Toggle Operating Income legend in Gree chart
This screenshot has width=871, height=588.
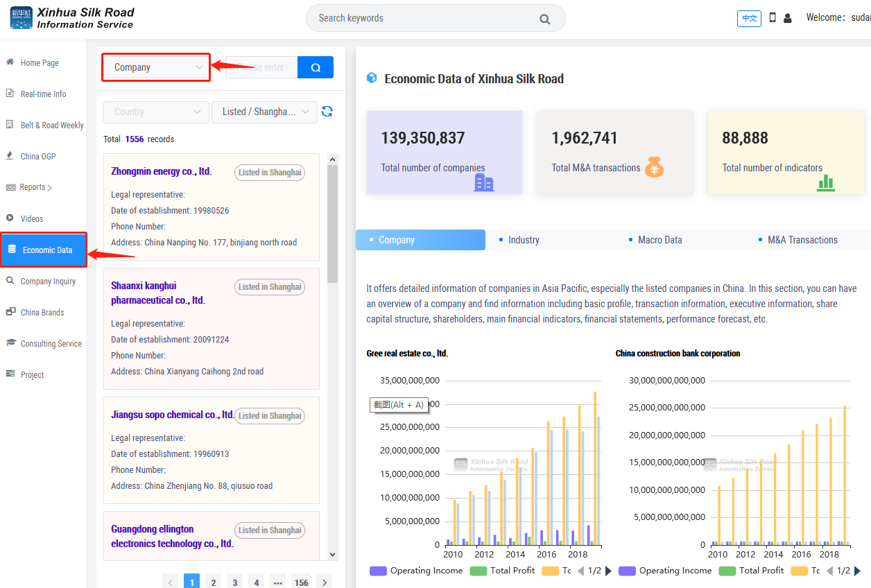click(x=416, y=571)
